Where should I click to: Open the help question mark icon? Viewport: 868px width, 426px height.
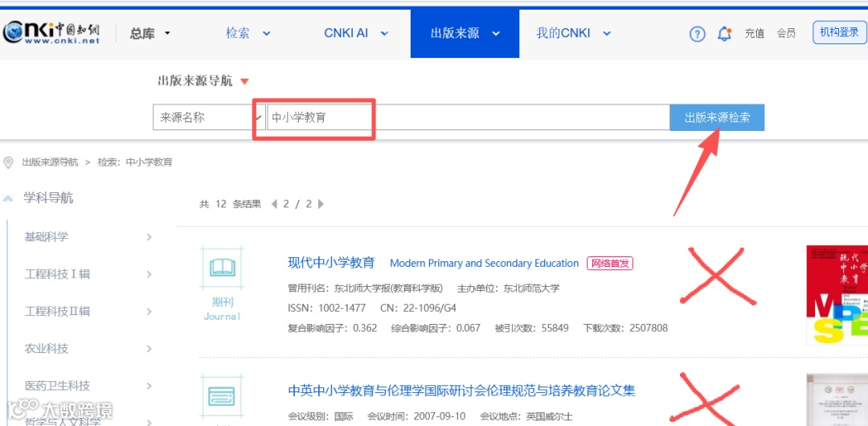(697, 35)
